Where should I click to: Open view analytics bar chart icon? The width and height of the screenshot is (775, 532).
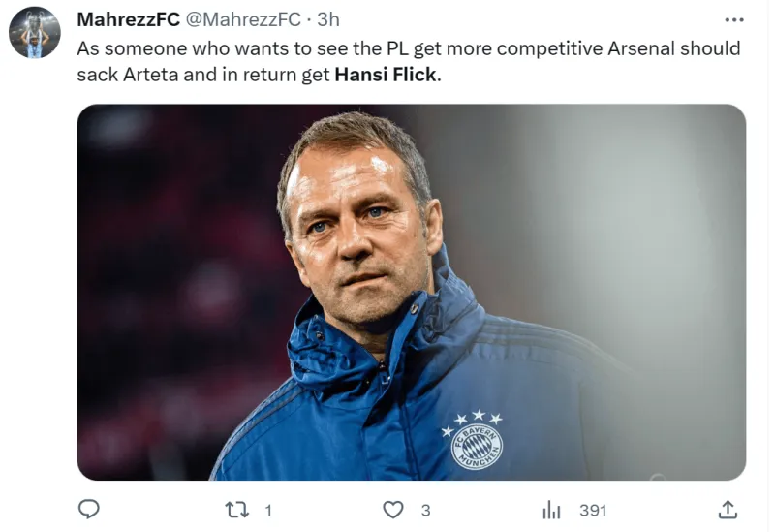(x=551, y=510)
